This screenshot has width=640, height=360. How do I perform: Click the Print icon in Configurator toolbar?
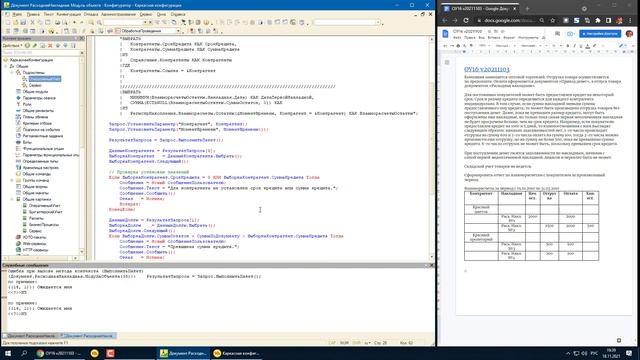pyautogui.click(x=57, y=22)
